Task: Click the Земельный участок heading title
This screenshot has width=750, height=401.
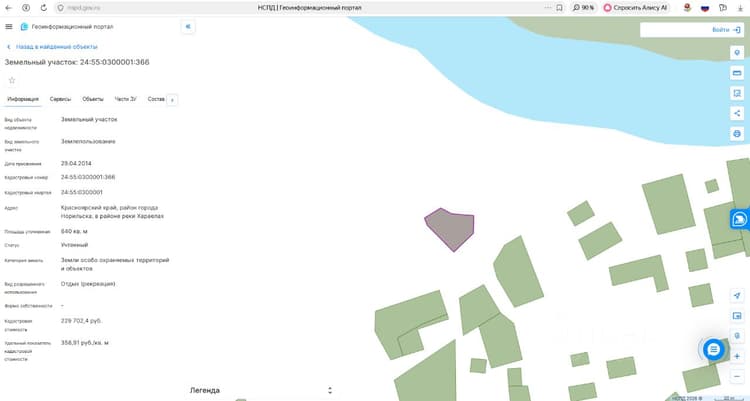Action: 77,62
